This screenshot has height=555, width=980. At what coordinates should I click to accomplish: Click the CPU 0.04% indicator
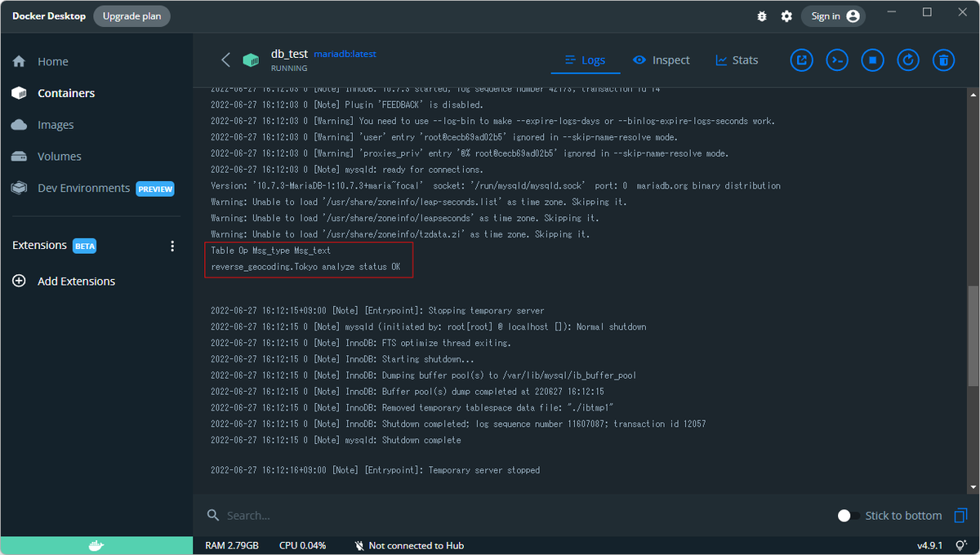click(302, 545)
